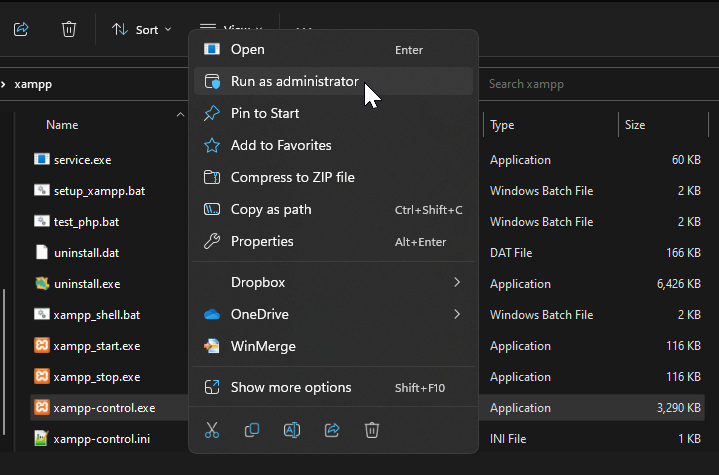This screenshot has height=475, width=719.
Task: Click the xampp_stop.exe orange icon
Action: [42, 376]
